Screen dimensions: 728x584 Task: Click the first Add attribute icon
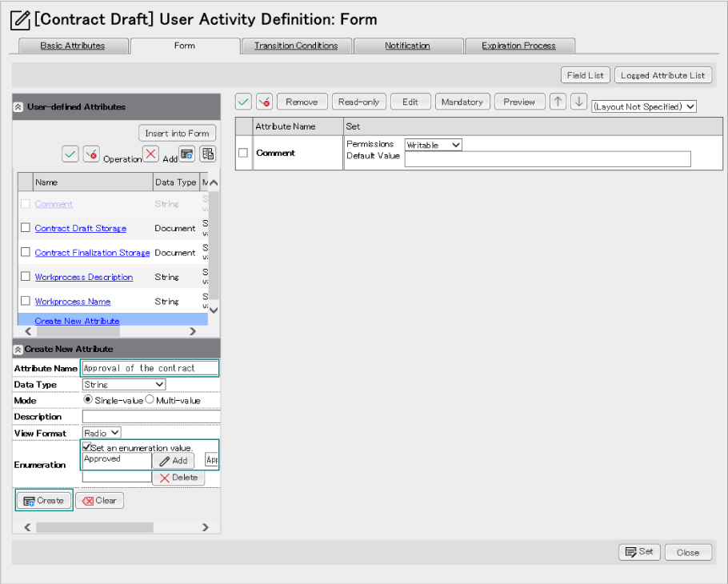[x=186, y=154]
